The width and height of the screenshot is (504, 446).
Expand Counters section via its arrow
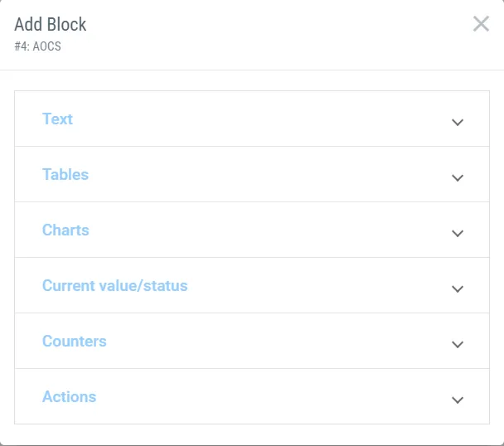click(457, 344)
